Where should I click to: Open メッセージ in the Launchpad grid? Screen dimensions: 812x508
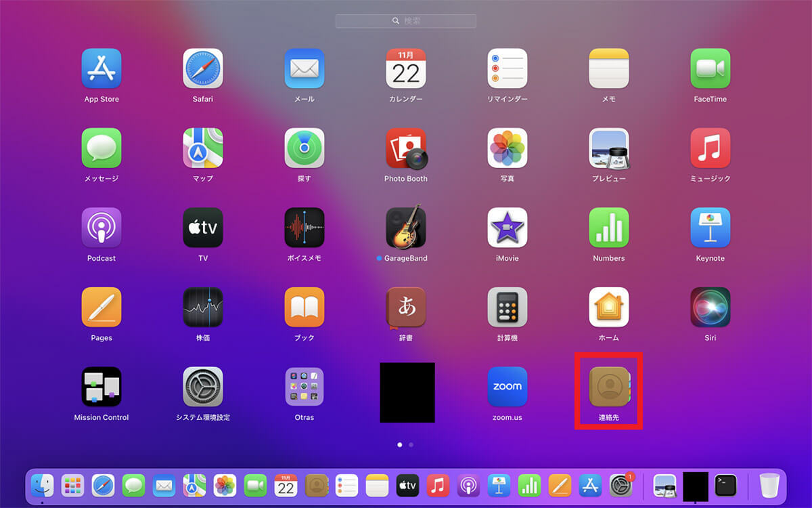pos(101,148)
